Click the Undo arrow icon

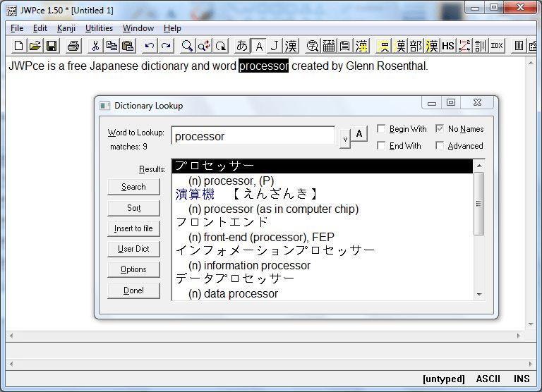[x=149, y=47]
